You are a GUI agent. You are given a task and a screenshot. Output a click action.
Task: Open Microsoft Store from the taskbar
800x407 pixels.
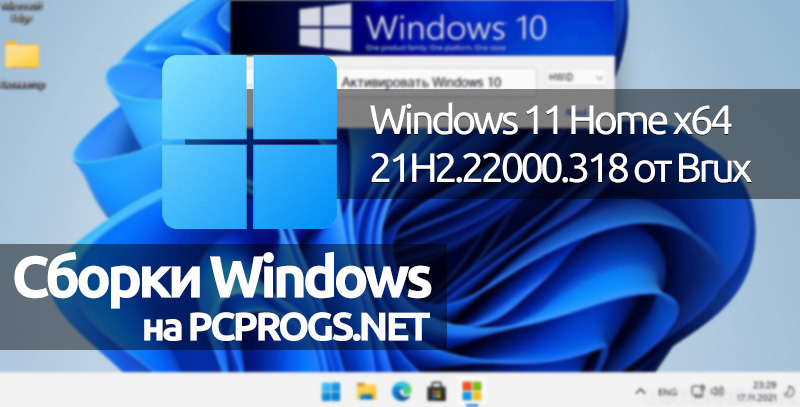point(437,391)
